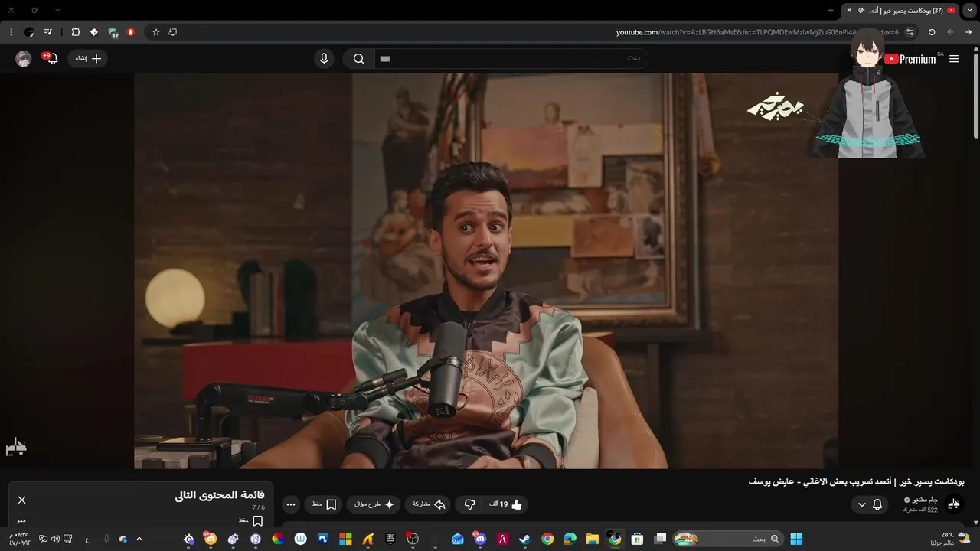This screenshot has height=551, width=980.
Task: Open Google Chrome from the taskbar
Action: point(547,539)
